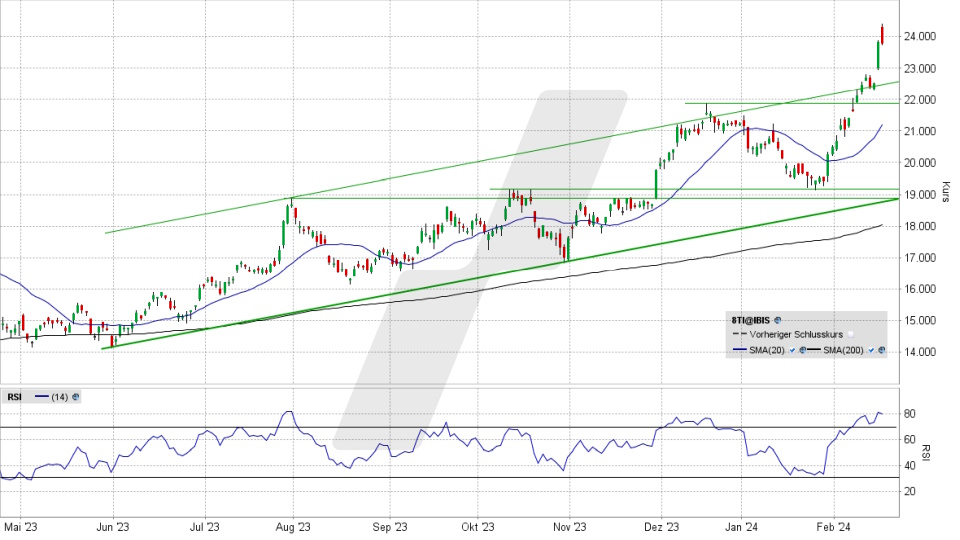Click the 22.000 price axis label
This screenshot has height=540, width=960.
[x=920, y=99]
